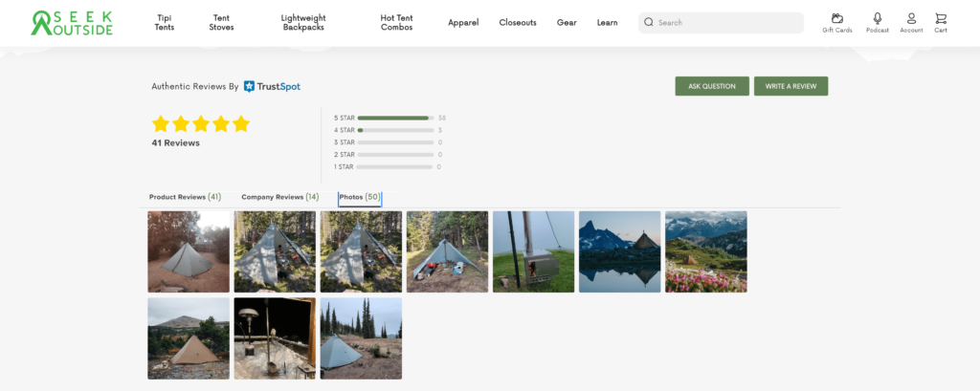Open the Hot Tent Combos menu

point(396,23)
